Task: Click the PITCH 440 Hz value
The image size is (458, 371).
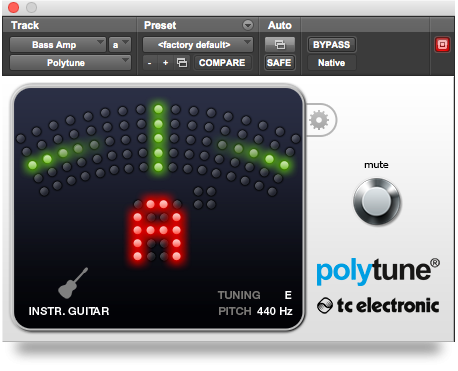Action: tap(274, 311)
